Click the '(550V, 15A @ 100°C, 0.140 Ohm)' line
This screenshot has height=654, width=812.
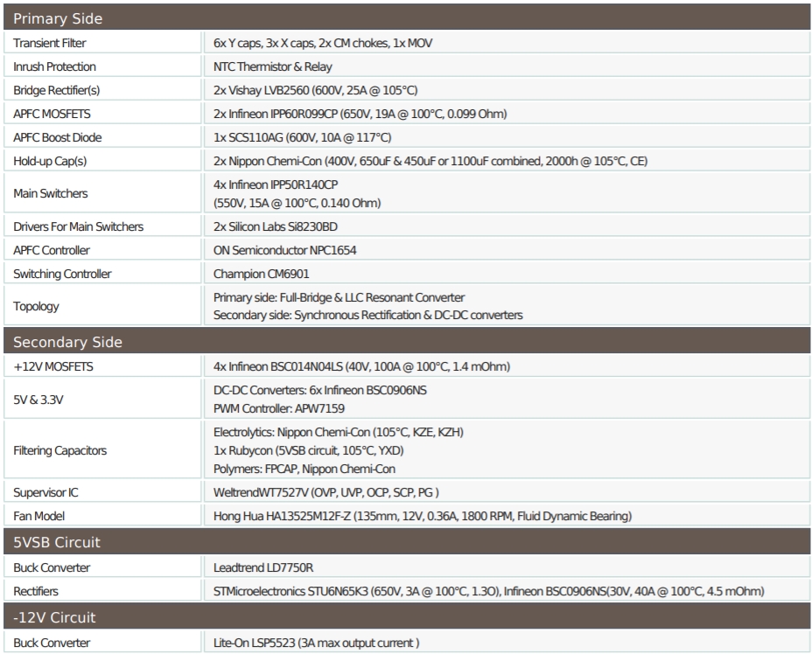297,203
